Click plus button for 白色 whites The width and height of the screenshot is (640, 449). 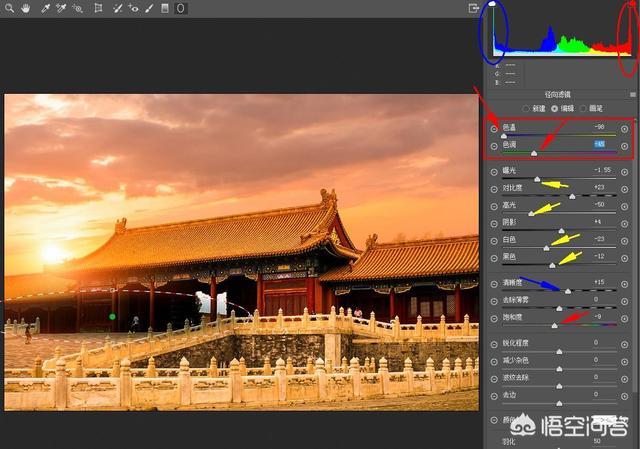tap(624, 241)
